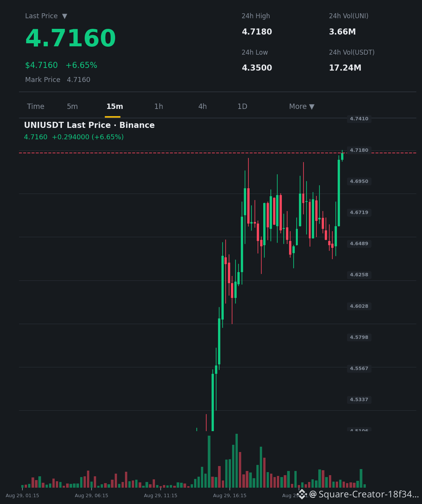Select the 15m interval tab
Screen dimensions: 422x504
point(114,107)
